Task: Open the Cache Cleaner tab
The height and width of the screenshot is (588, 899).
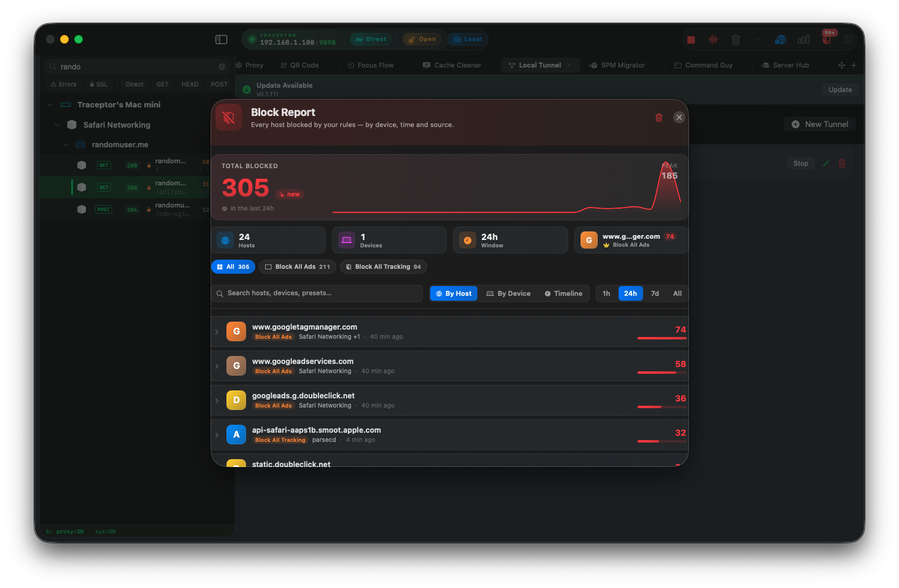Action: (x=452, y=65)
